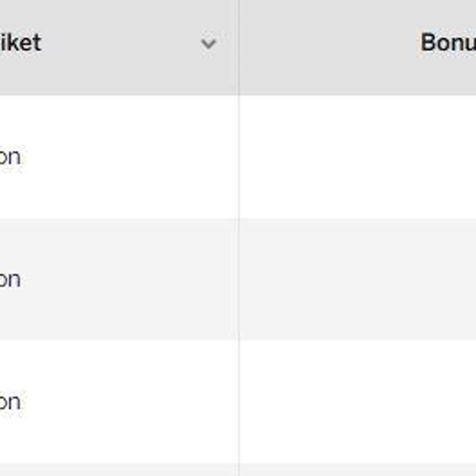Select the "on" text in gray second row
This screenshot has width=476, height=476.
10,279
